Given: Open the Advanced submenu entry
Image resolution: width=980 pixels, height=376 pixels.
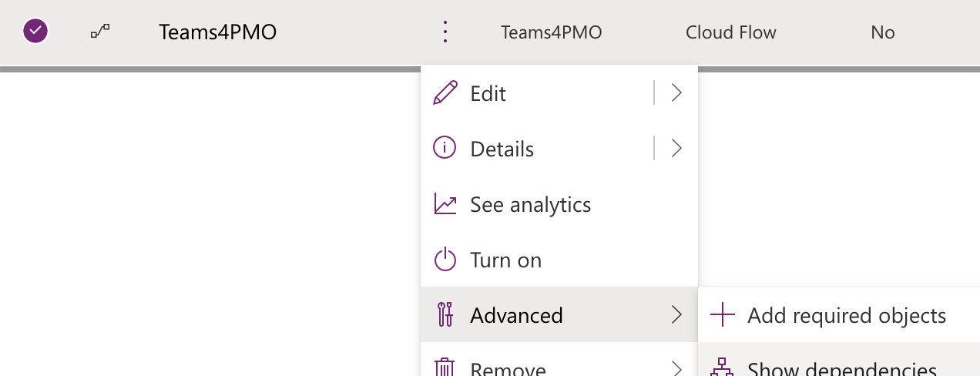Looking at the screenshot, I should [516, 315].
